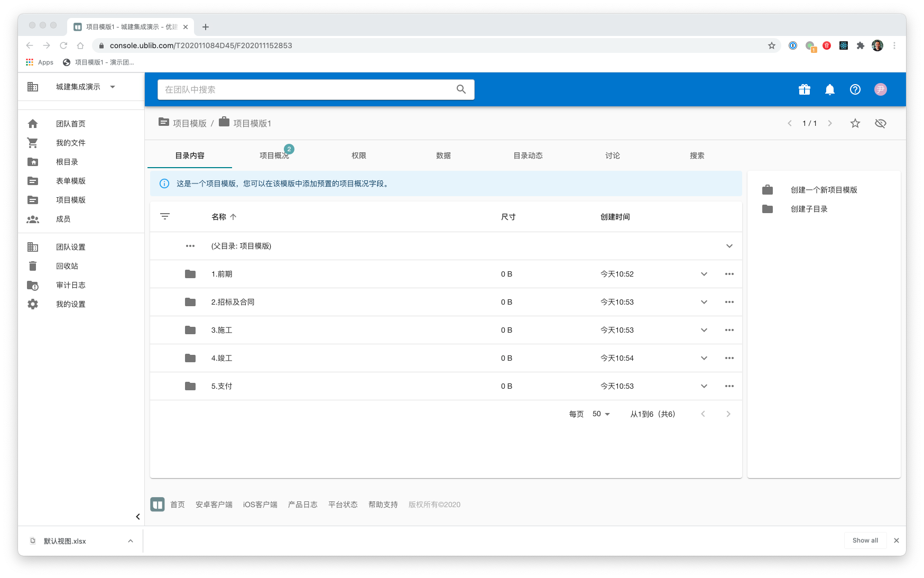Click the filter list icon in table header
The width and height of the screenshot is (924, 578).
click(x=165, y=216)
